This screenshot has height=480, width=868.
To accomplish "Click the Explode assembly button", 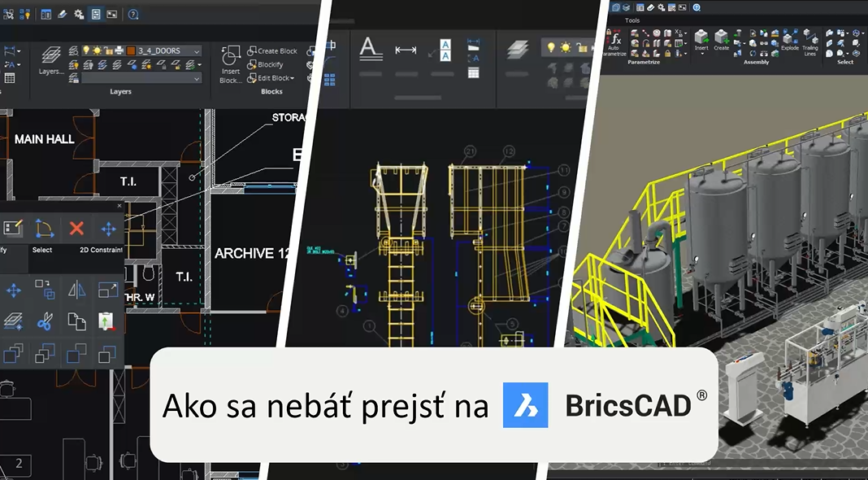I will [790, 40].
